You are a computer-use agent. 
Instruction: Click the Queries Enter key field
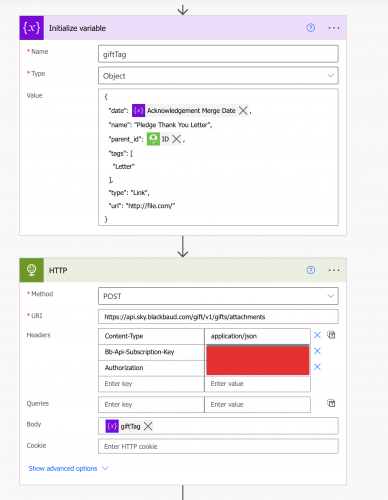(151, 404)
